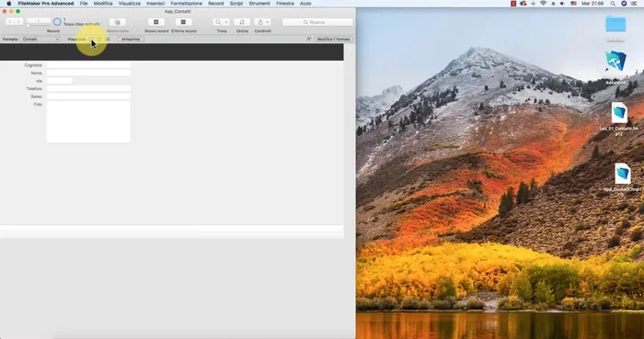Screen dimensions: 644x339
Task: Click the Telefono field
Action: tap(88, 88)
